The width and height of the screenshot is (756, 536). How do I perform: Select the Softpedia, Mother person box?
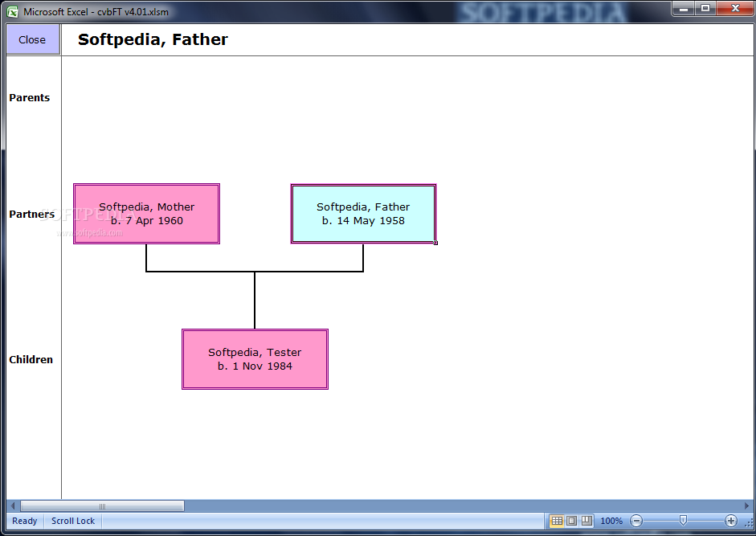[146, 214]
